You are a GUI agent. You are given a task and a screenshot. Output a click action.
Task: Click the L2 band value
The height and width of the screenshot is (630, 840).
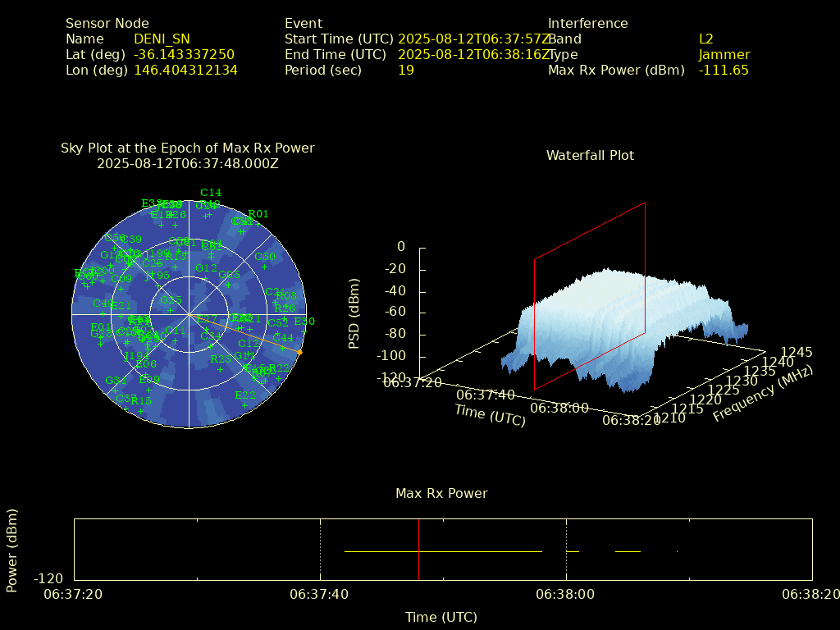(x=705, y=39)
